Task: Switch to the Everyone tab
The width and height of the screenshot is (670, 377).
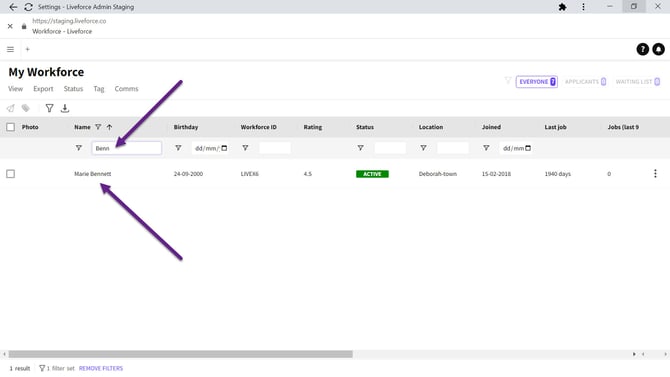Action: coord(537,82)
